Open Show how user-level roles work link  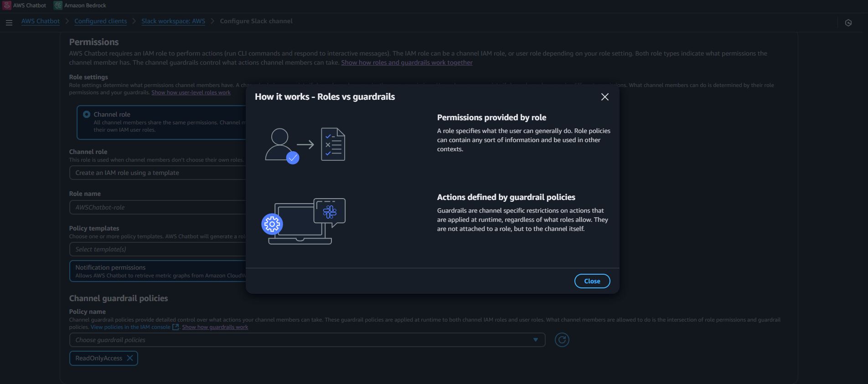click(191, 92)
